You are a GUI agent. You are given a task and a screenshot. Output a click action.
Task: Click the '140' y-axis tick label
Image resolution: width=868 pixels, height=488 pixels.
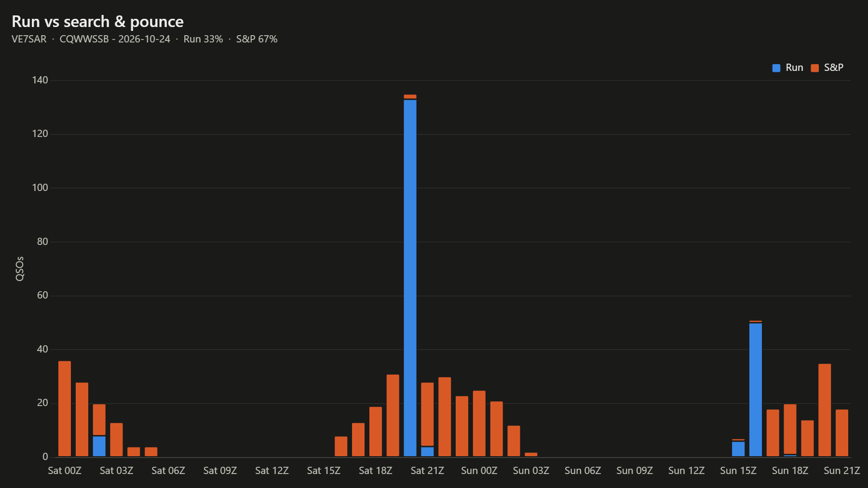click(40, 80)
